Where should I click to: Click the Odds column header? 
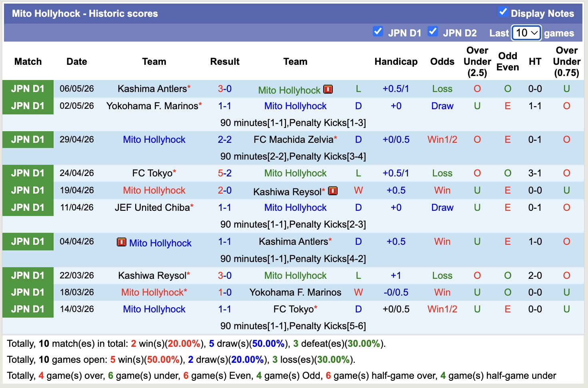click(442, 62)
